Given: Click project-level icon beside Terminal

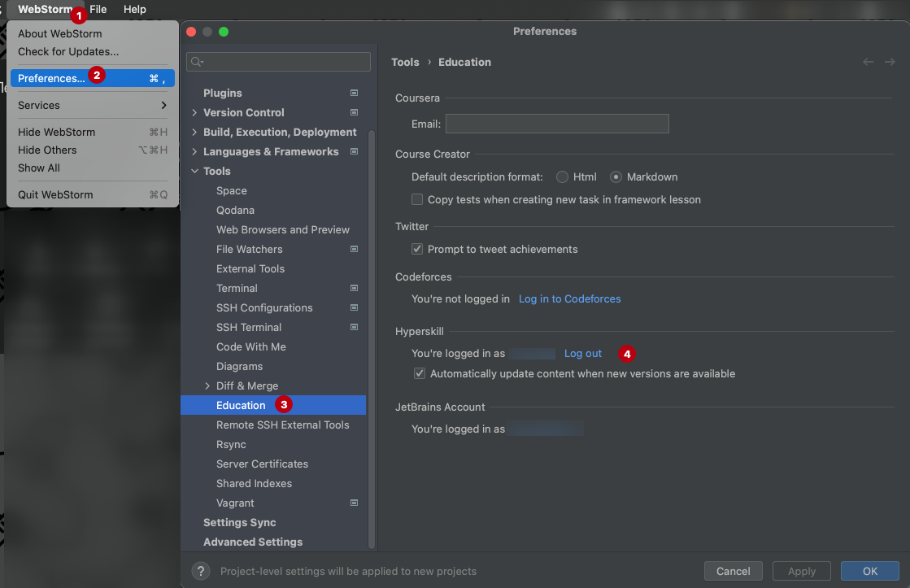Looking at the screenshot, I should coord(354,288).
